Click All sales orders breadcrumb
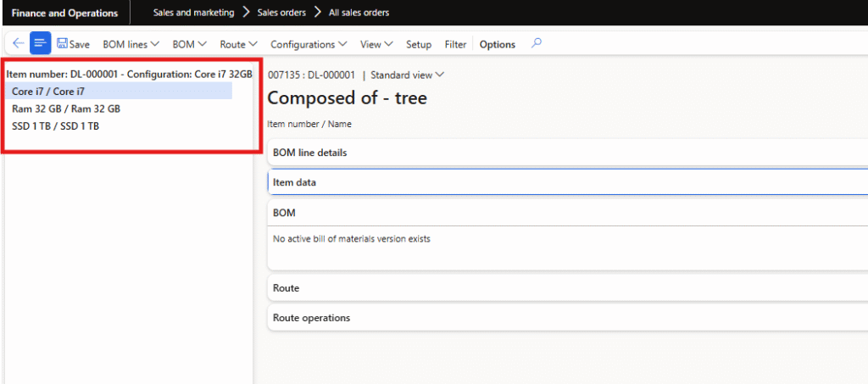This screenshot has width=868, height=384. [359, 13]
